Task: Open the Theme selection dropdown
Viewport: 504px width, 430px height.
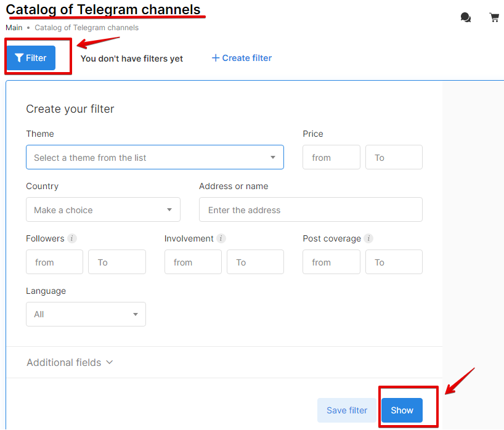Action: click(154, 157)
